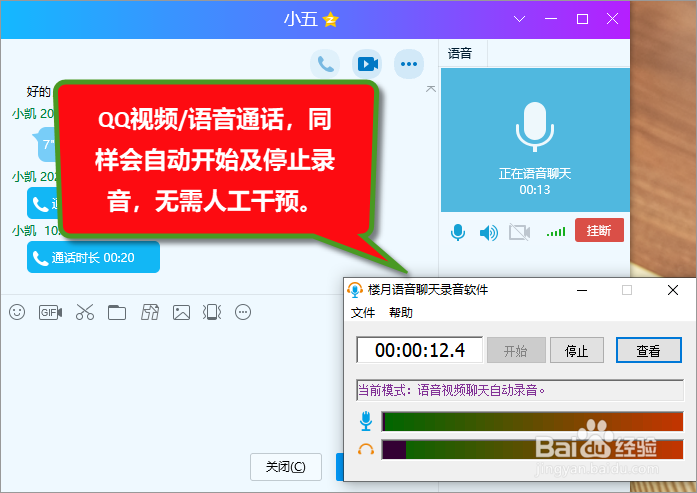Screen dimensions: 697x493
Task: Click the 好的 message text
Action: [39, 92]
